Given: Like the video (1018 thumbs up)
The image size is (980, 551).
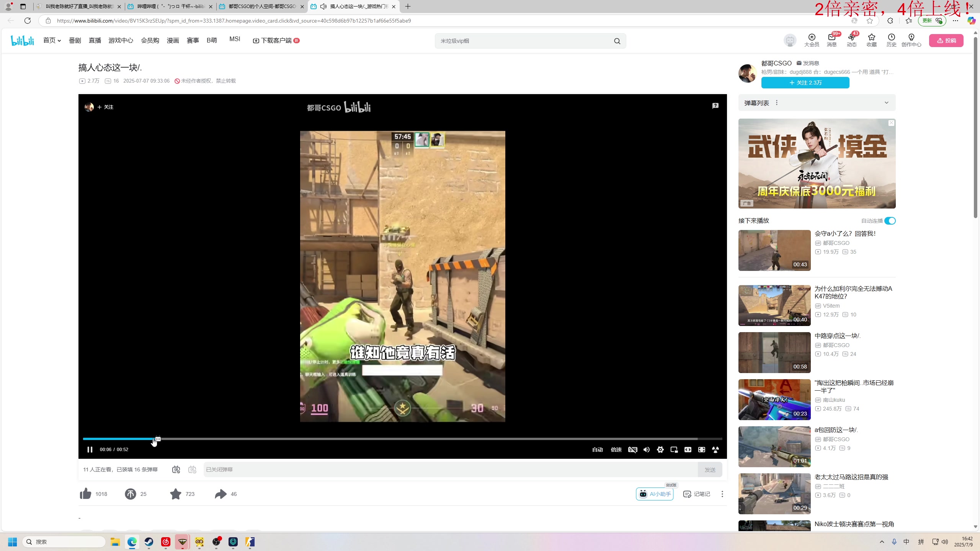Looking at the screenshot, I should point(94,494).
